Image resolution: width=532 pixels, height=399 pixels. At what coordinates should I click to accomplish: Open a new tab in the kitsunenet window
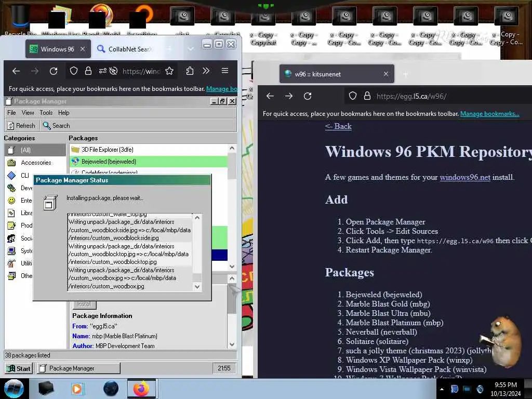pos(405,74)
